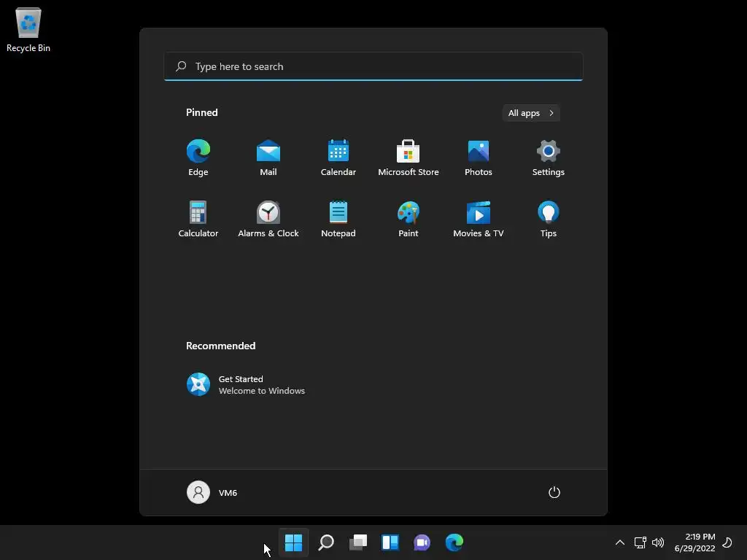Launch the Calendar app
Image resolution: width=747 pixels, height=560 pixels.
click(338, 157)
